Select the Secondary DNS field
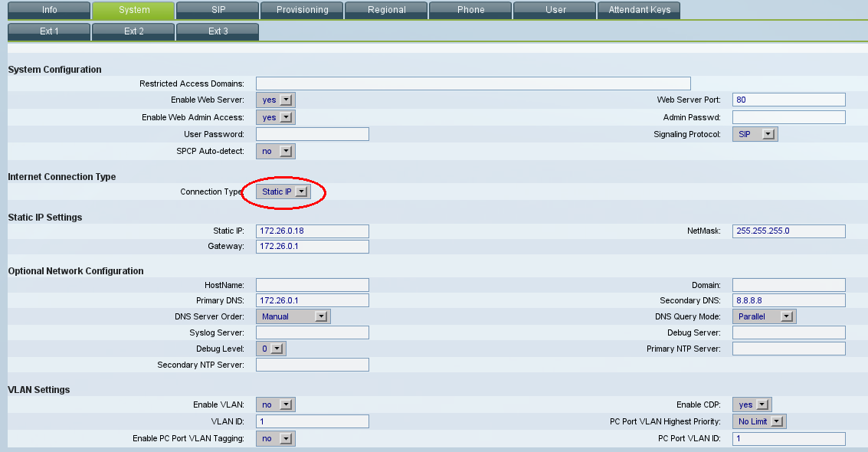This screenshot has height=452, width=868. point(788,300)
